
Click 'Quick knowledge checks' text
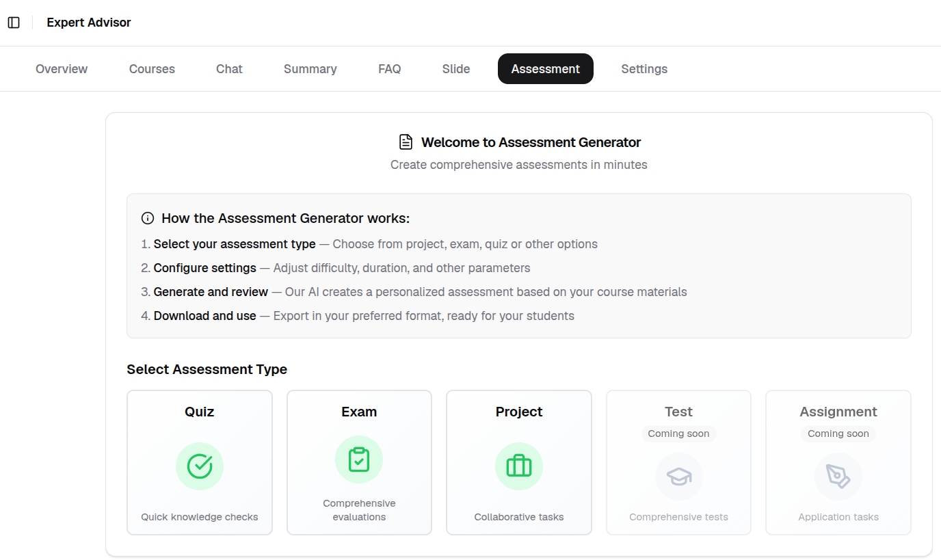click(200, 517)
